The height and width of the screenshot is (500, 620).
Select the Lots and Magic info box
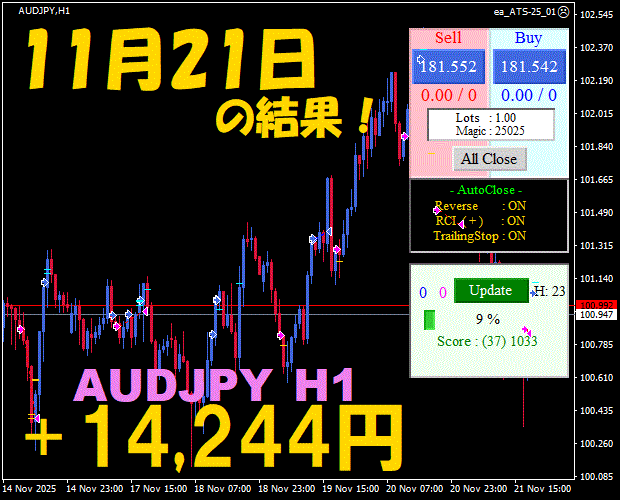[491, 125]
